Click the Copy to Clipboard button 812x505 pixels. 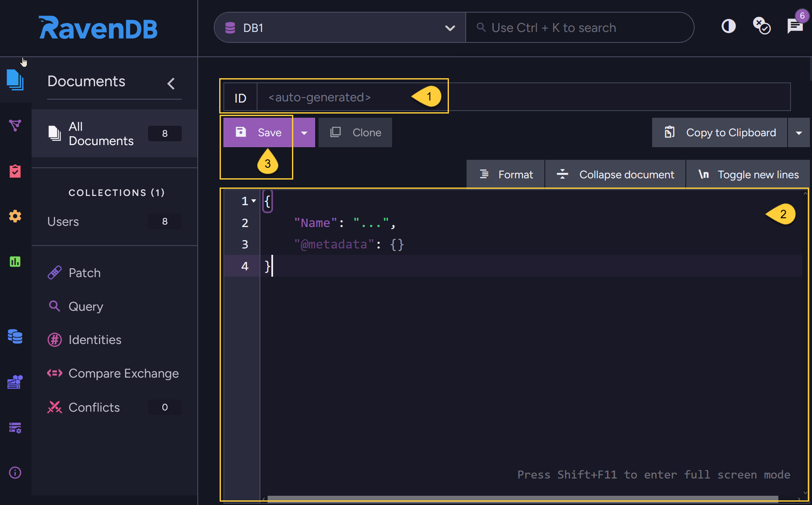[x=719, y=132]
